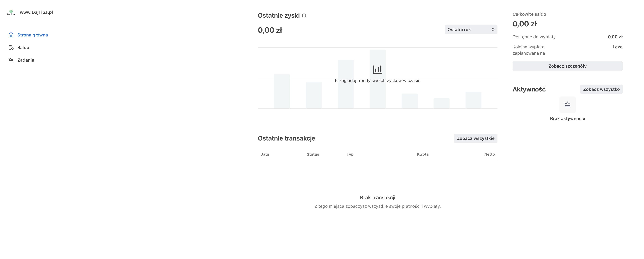The height and width of the screenshot is (259, 644).
Task: Click the Status column header
Action: [313, 154]
